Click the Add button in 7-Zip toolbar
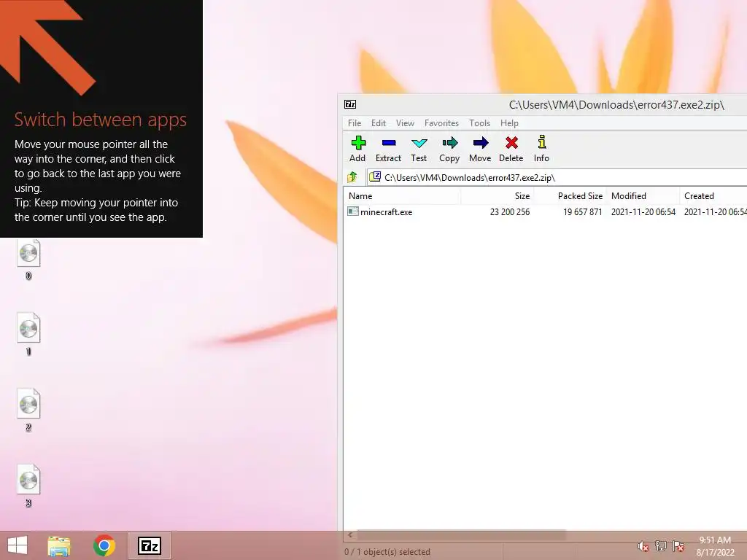 coord(357,149)
